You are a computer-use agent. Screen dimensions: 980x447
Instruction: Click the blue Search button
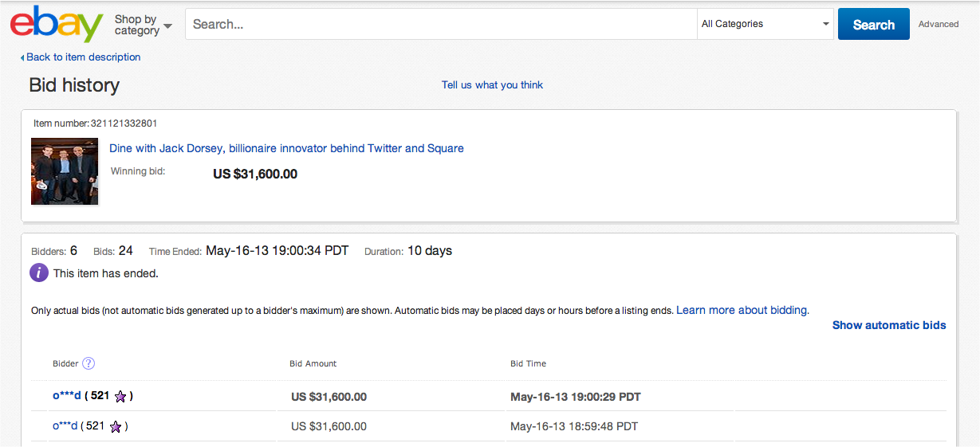(873, 24)
